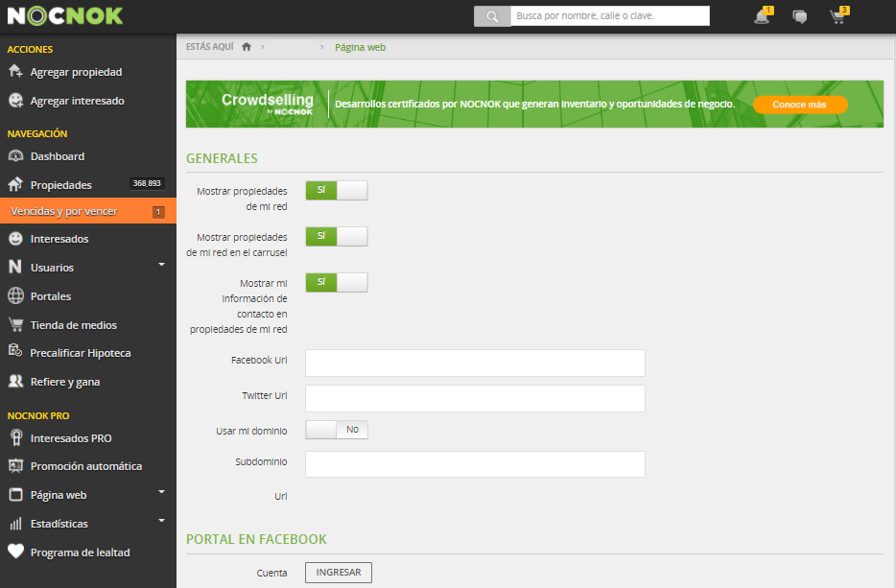Toggle Mostrar mi información de contacto switch
The image size is (896, 588).
pos(337,282)
